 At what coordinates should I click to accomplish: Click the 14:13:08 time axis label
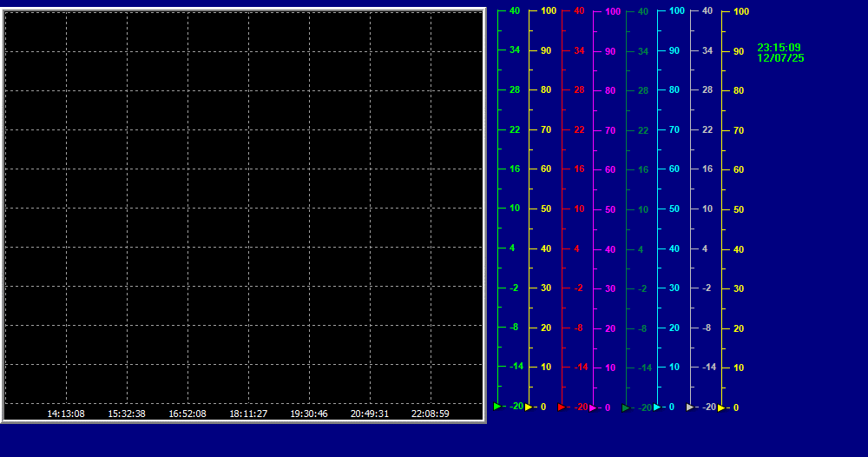[66, 414]
